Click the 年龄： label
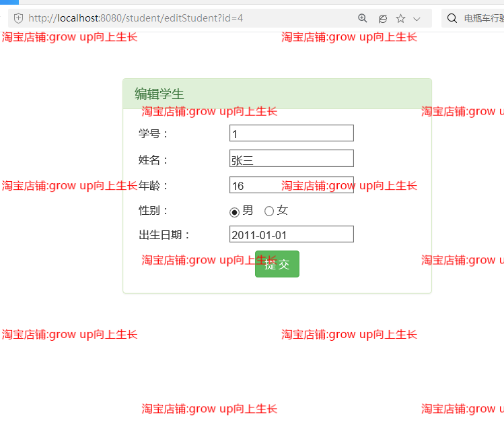 tap(153, 186)
